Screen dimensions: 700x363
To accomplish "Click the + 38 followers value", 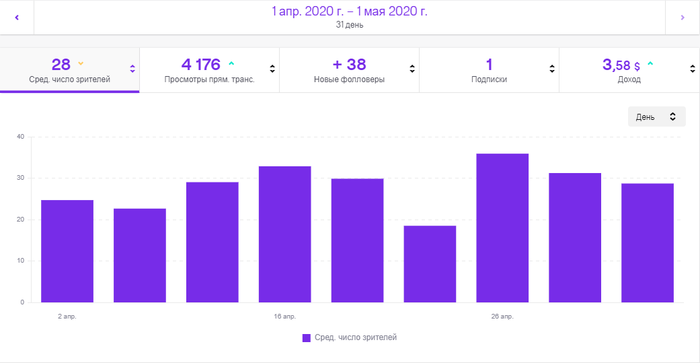I will pyautogui.click(x=349, y=65).
